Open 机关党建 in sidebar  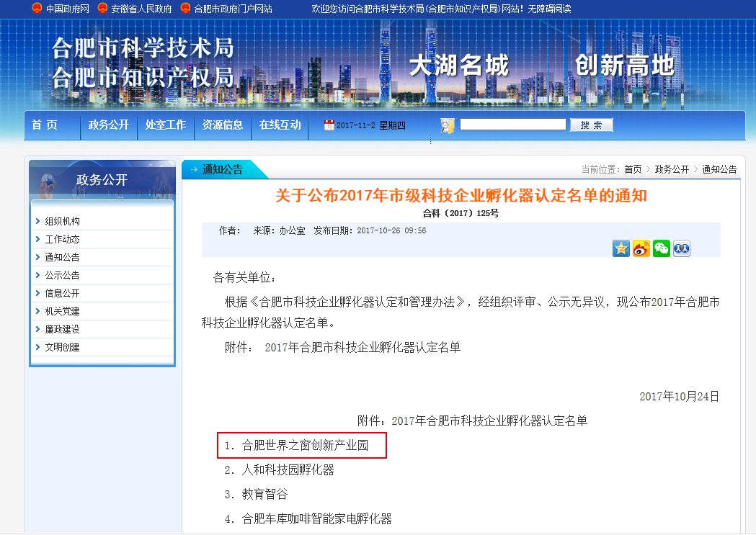click(62, 311)
